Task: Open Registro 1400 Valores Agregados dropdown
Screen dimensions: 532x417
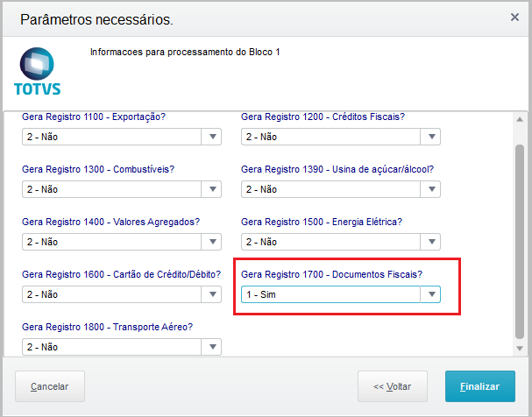Action: [212, 242]
